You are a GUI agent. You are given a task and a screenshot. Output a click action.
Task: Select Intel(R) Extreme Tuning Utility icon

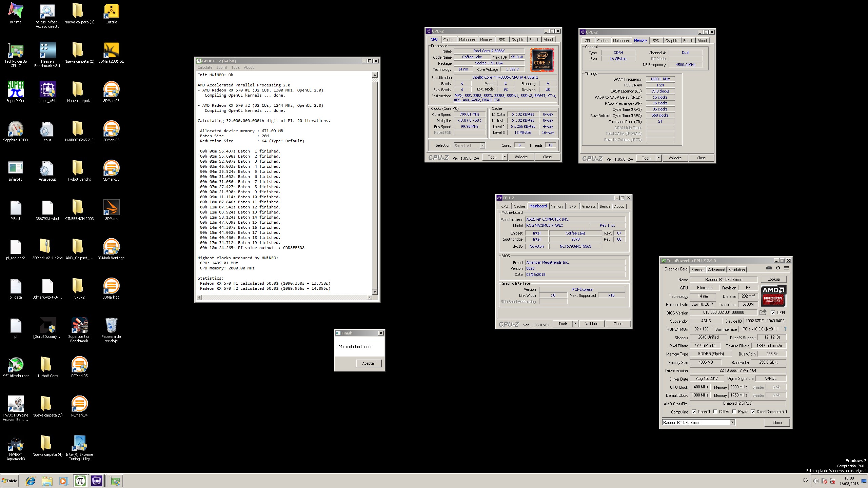(x=79, y=448)
